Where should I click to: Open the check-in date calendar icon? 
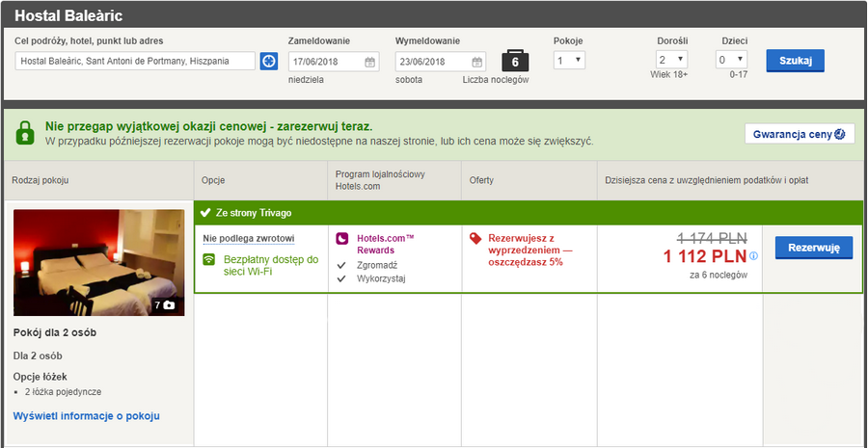coord(370,62)
